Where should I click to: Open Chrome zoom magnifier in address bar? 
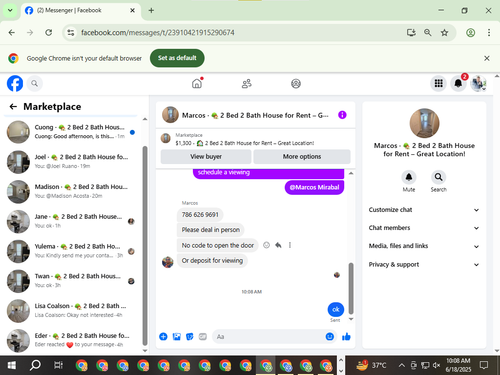(428, 33)
